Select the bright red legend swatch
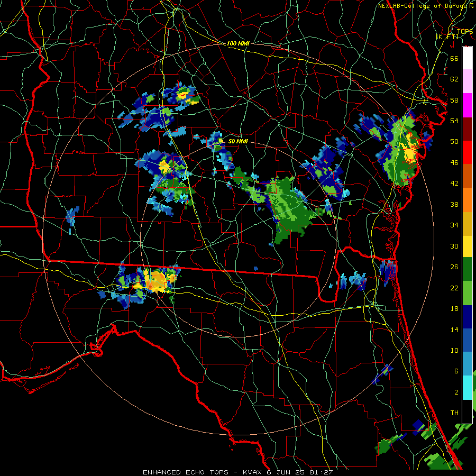476x476 pixels. pos(467,153)
